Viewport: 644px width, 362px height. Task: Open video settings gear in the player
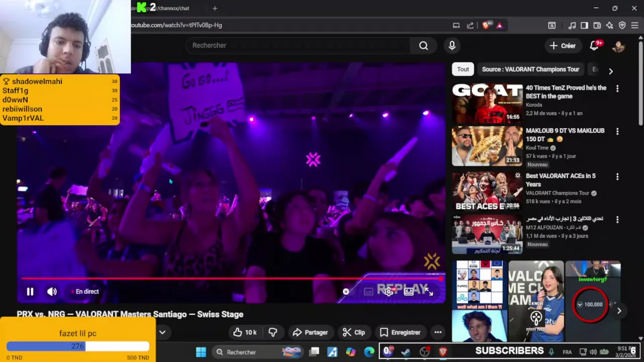point(388,292)
